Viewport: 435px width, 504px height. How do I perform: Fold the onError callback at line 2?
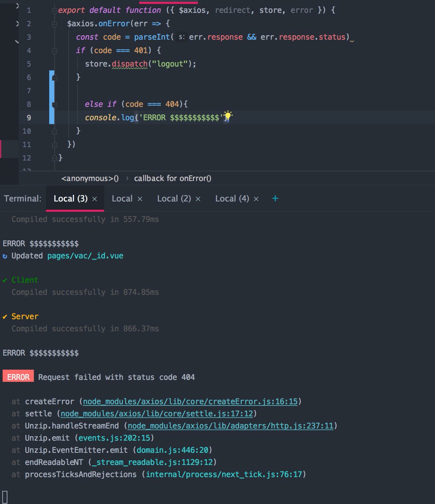[x=54, y=24]
